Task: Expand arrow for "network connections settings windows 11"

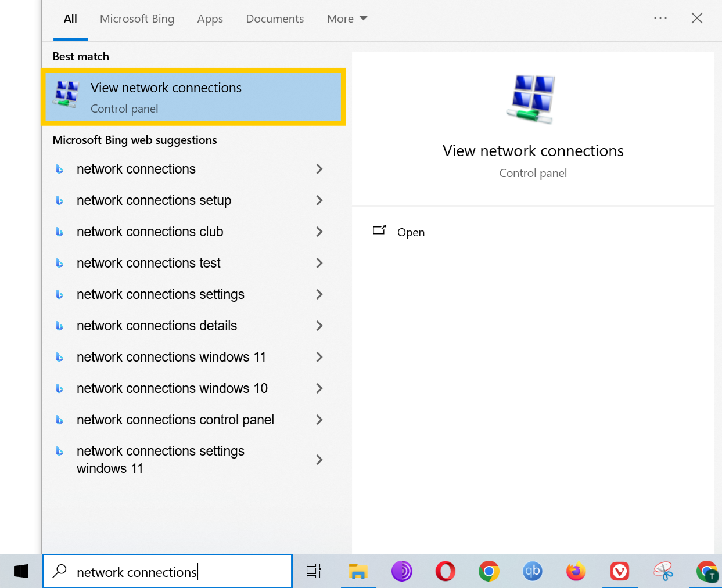Action: [x=319, y=460]
